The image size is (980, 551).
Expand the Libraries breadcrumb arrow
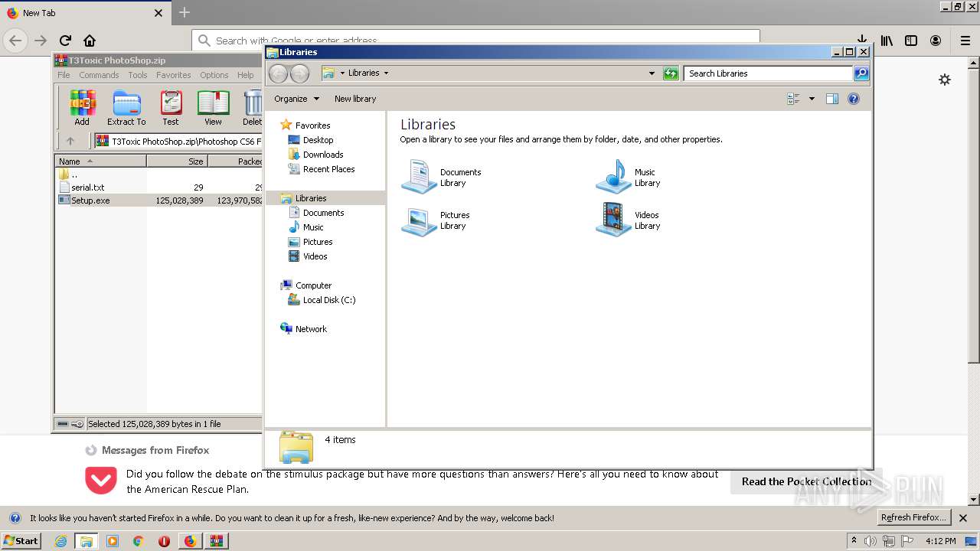pyautogui.click(x=386, y=73)
